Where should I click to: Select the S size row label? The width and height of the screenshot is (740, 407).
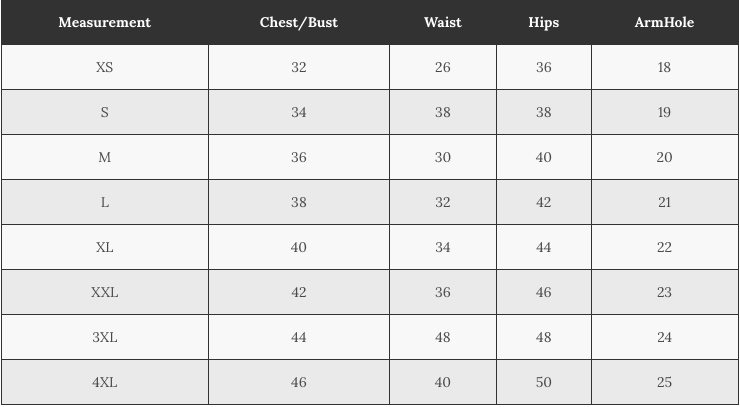(104, 112)
